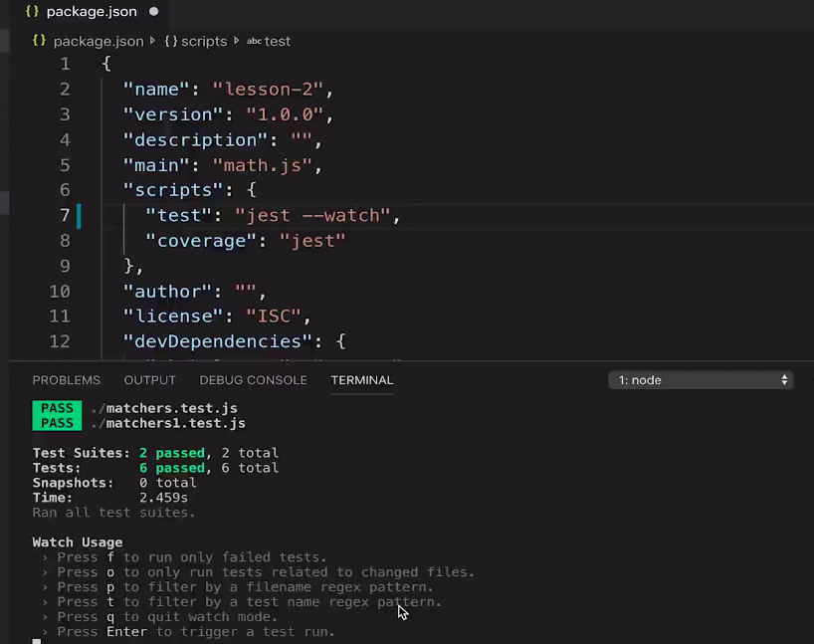Click the PASS badge for matchers.test.js
Screen dimensions: 814x644
pyautogui.click(x=57, y=408)
